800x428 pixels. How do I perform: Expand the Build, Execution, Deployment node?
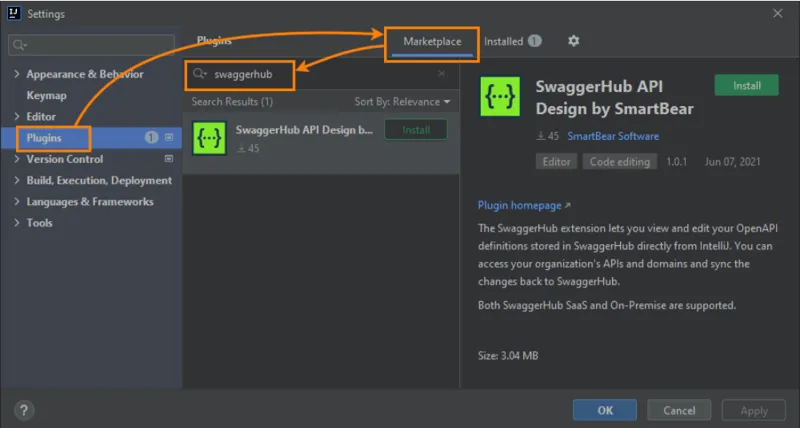click(16, 181)
